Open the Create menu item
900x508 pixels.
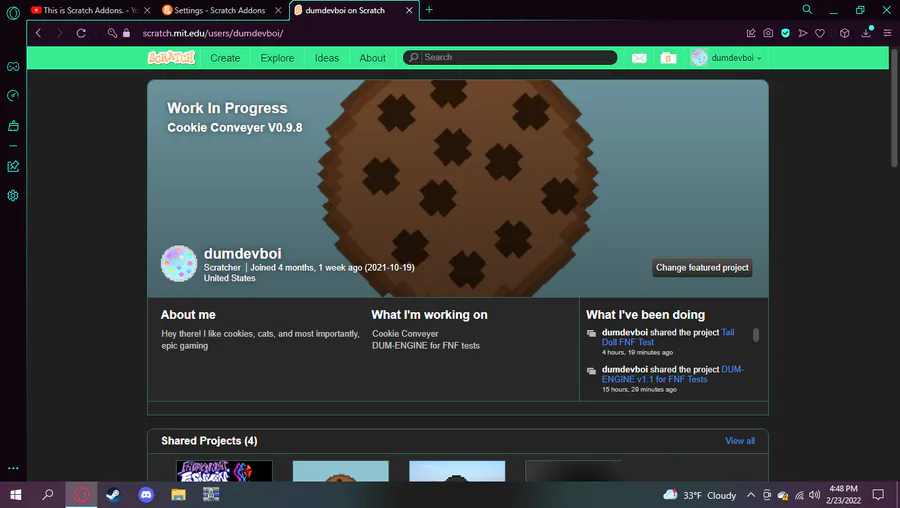(225, 58)
